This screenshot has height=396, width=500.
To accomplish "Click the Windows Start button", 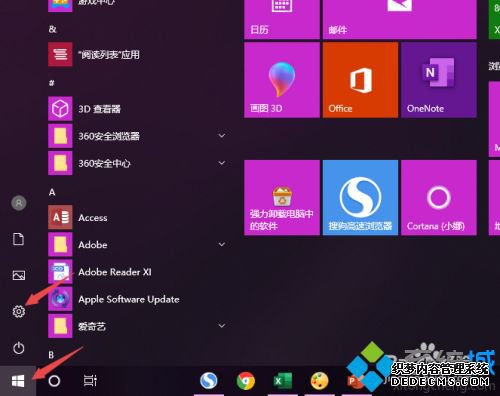I will pos(18,381).
